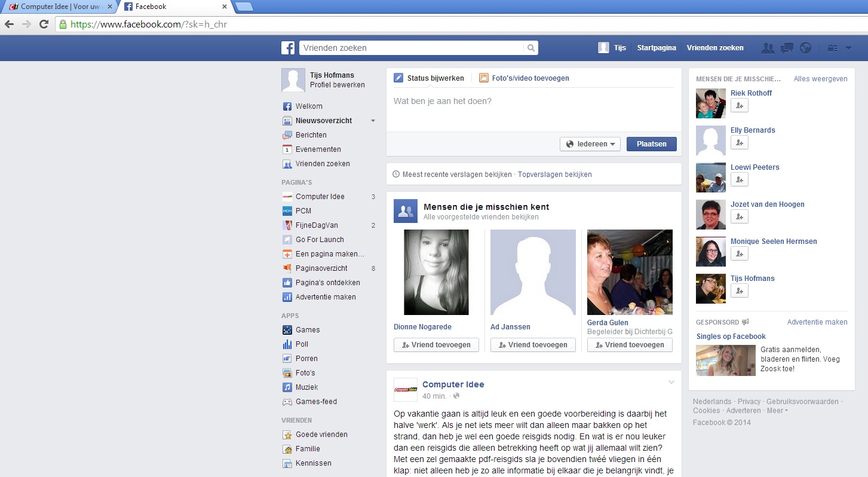Click the search magnifier icon

[x=530, y=48]
